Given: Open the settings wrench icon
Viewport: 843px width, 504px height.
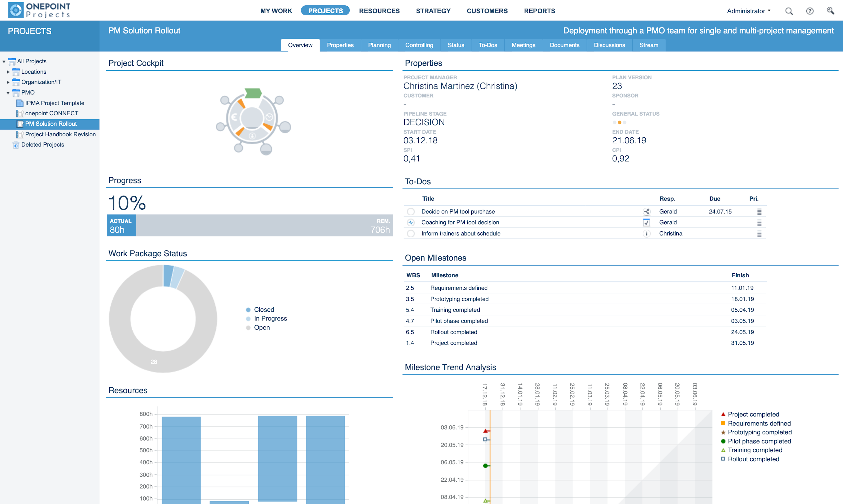Looking at the screenshot, I should click(x=831, y=11).
